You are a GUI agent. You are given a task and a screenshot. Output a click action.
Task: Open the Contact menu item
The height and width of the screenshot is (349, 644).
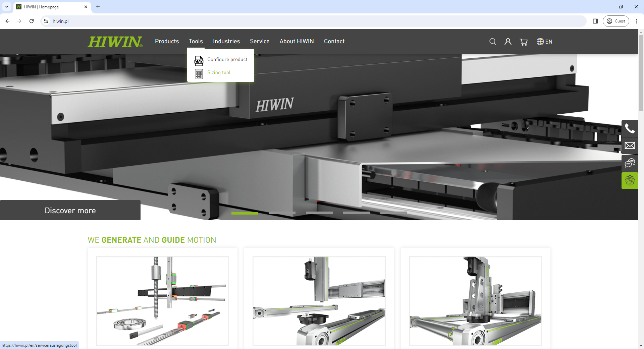tap(334, 41)
